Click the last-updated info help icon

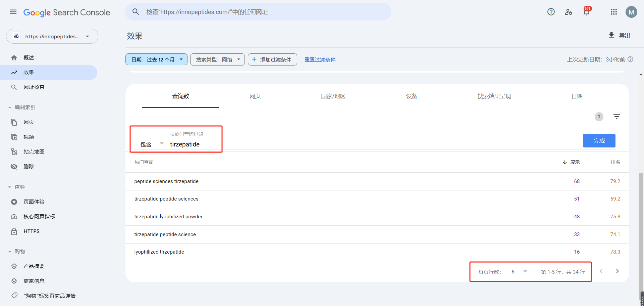pyautogui.click(x=630, y=59)
